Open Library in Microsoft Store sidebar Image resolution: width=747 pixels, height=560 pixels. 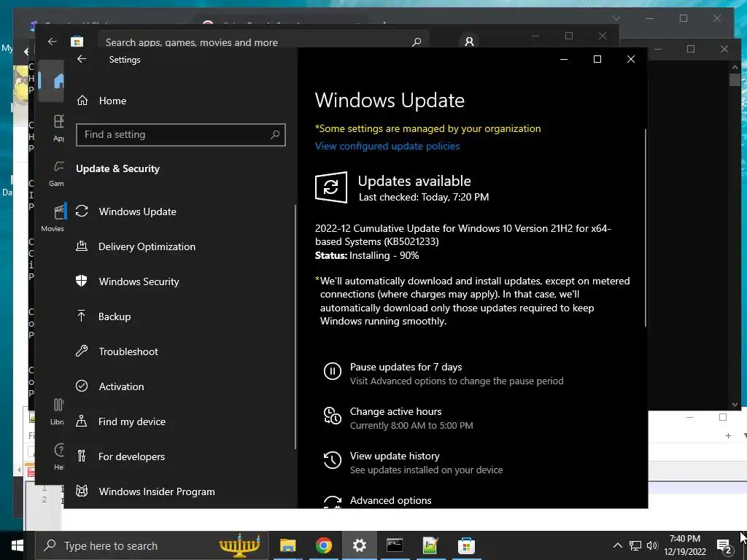53,412
